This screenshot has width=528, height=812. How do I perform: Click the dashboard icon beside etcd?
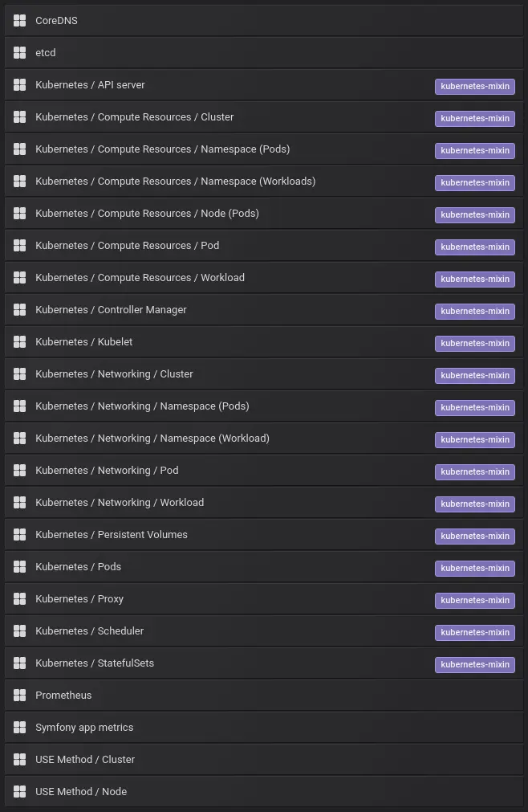pos(19,52)
